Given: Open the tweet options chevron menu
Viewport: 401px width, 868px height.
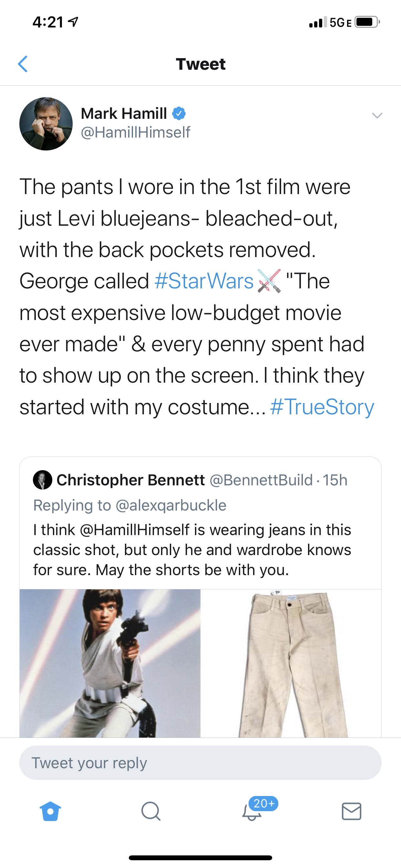Looking at the screenshot, I should click(377, 116).
